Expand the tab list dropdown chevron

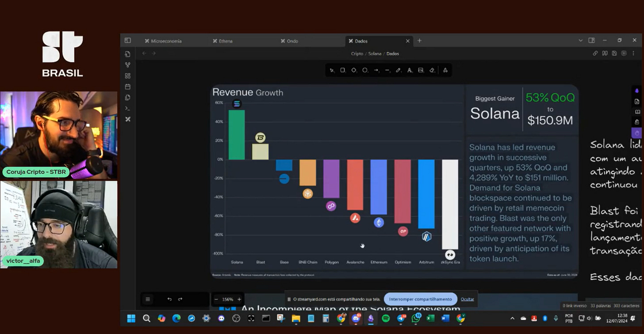[x=581, y=41]
